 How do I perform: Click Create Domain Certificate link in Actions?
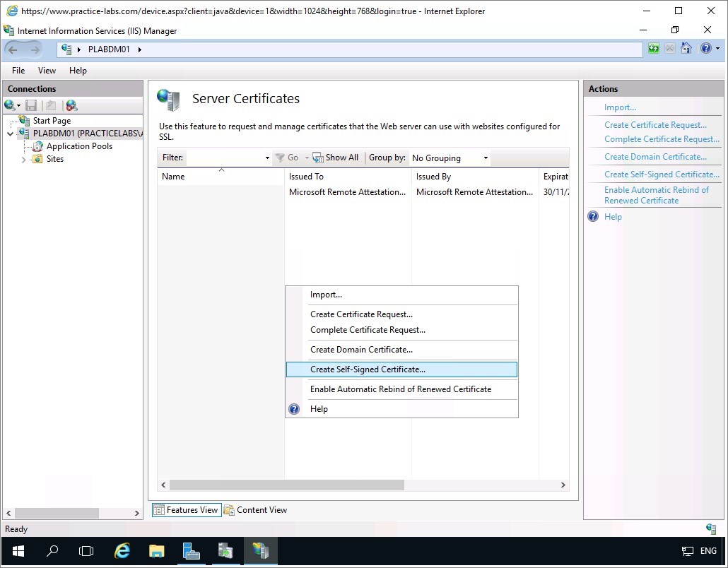tap(655, 157)
